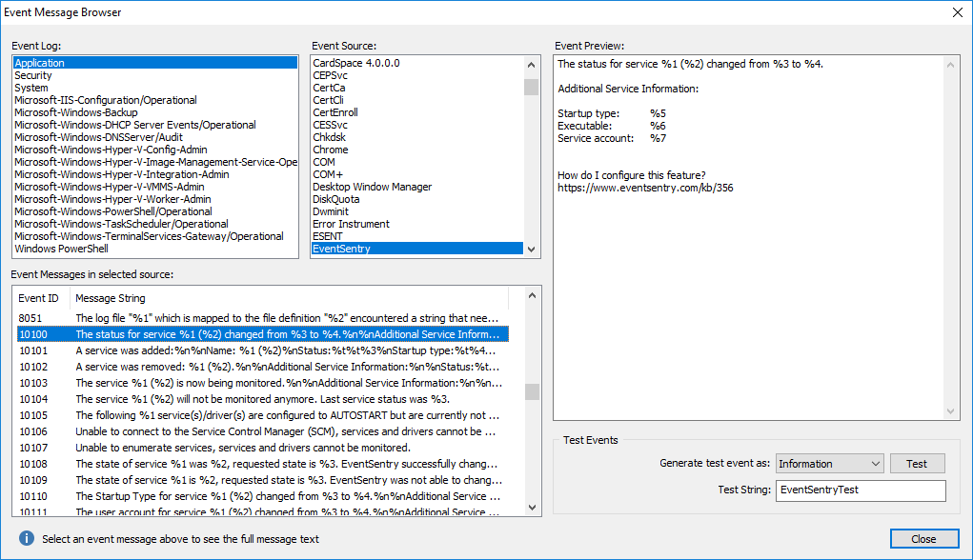973x560 pixels.
Task: Click the blue information icon at bottom
Action: pos(26,538)
